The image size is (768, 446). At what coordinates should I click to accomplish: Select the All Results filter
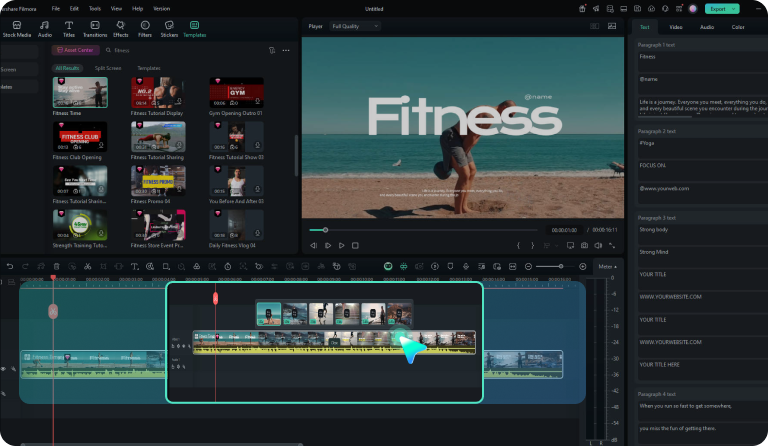(x=67, y=68)
